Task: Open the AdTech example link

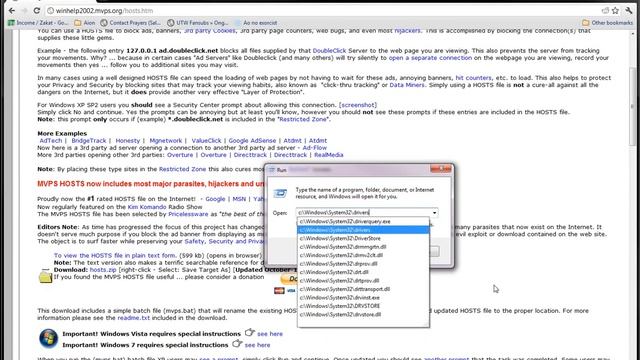Action: pos(51,140)
